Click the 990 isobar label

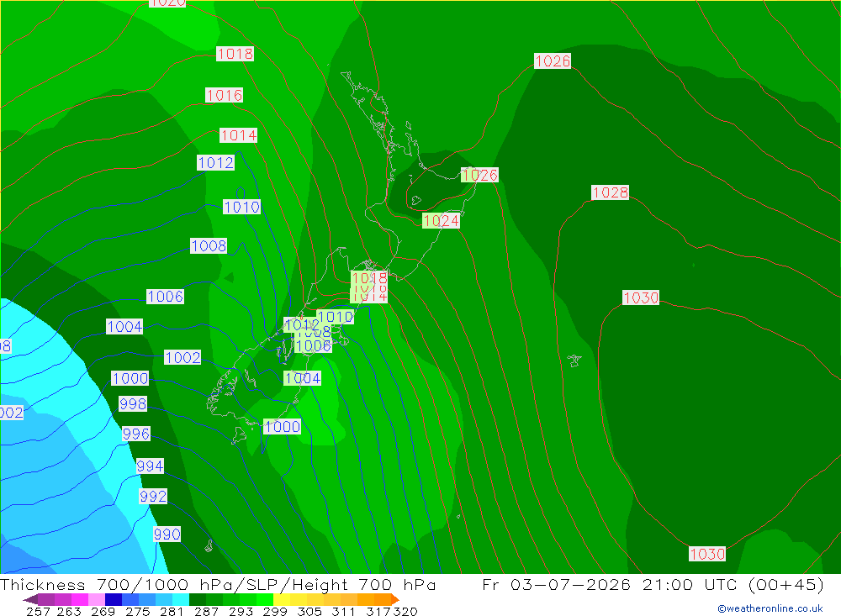167,534
